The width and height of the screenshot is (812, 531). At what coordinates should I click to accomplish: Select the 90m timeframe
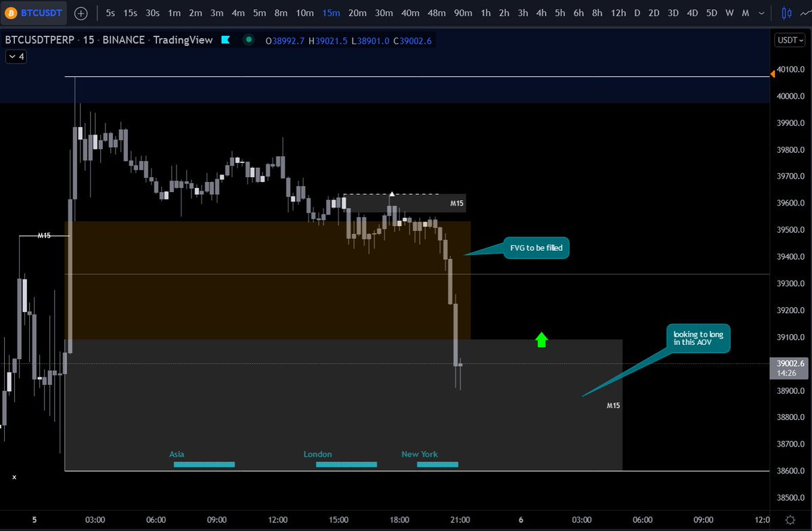pos(463,13)
